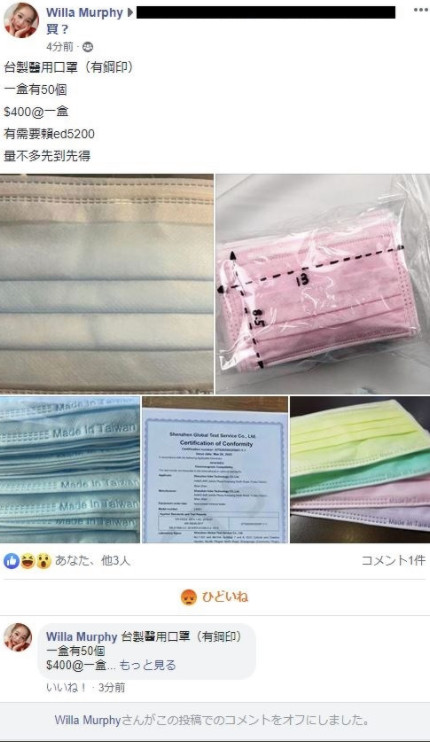
Task: Expand comment with もっと見る
Action: (147, 665)
